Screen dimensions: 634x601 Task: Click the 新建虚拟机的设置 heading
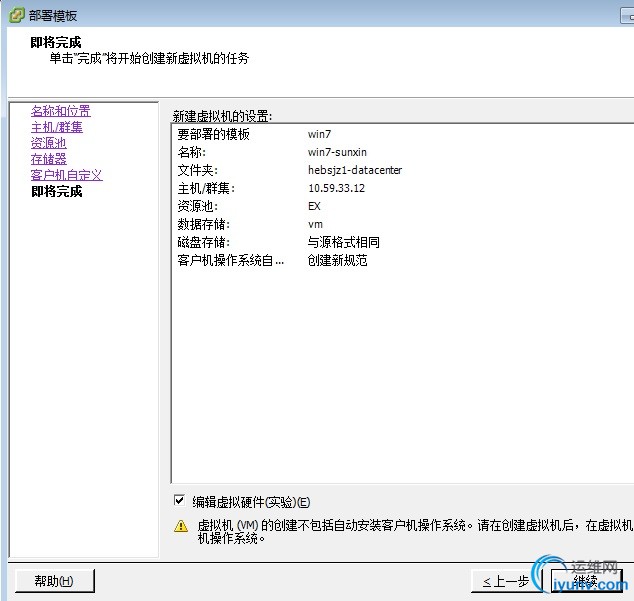click(x=222, y=116)
